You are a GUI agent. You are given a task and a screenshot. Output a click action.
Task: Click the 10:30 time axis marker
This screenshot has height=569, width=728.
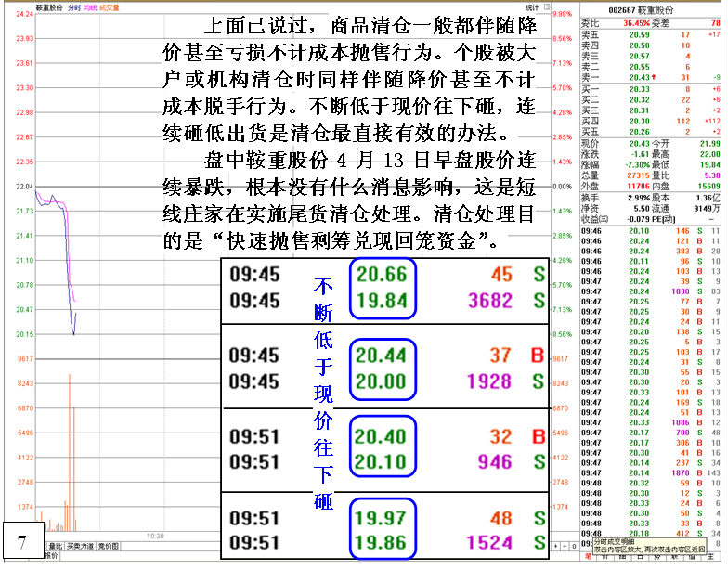(155, 536)
